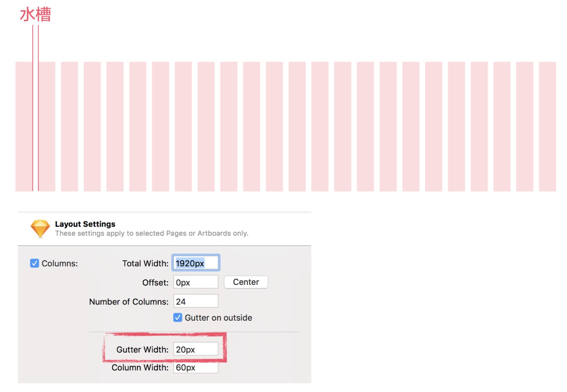Click the leftmost pink grid column
This screenshot has width=567, height=392.
coord(24,126)
